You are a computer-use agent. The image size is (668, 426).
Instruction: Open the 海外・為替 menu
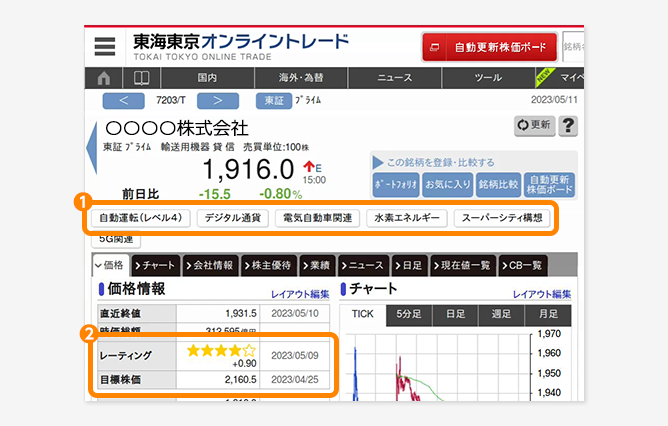click(301, 78)
